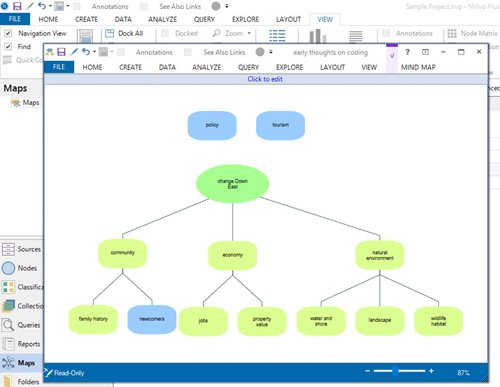Switch to the MIND MAP tab
The width and height of the screenshot is (500, 387).
point(418,67)
